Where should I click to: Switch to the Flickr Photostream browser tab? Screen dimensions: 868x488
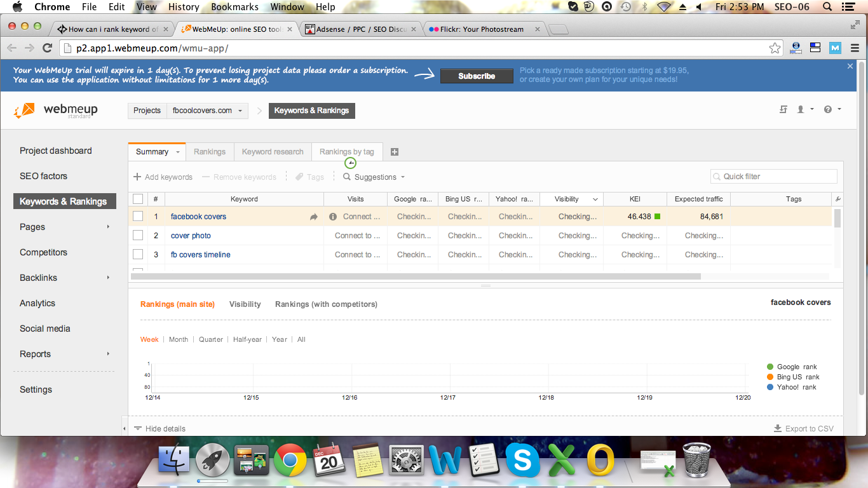pyautogui.click(x=483, y=29)
